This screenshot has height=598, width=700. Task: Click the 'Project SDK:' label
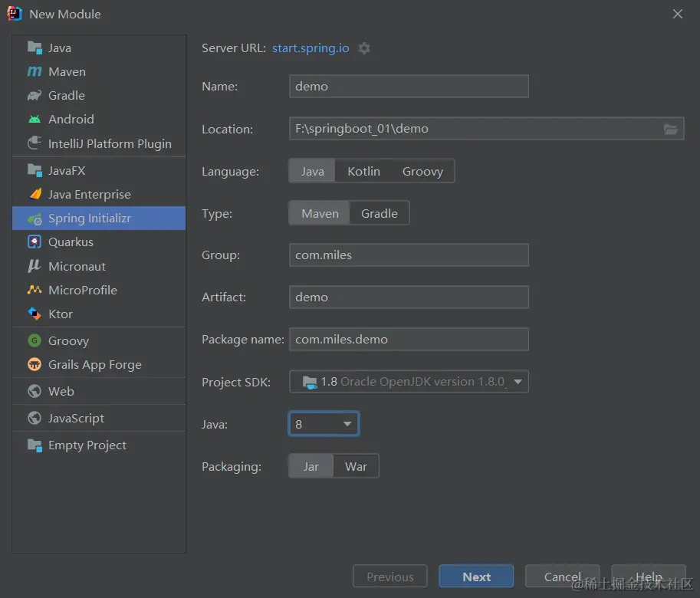(236, 382)
